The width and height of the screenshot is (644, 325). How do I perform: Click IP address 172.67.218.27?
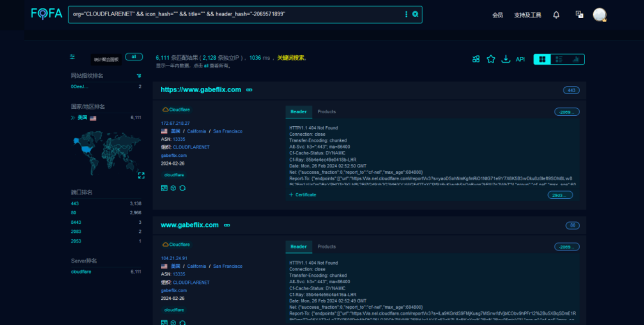click(176, 123)
